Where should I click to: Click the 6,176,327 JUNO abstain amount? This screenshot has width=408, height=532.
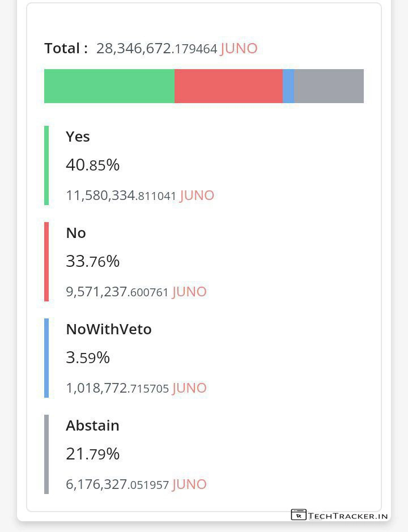click(x=136, y=484)
